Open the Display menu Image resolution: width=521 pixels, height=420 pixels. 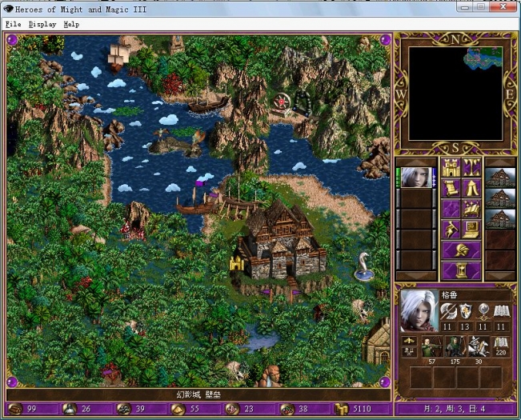coord(42,24)
